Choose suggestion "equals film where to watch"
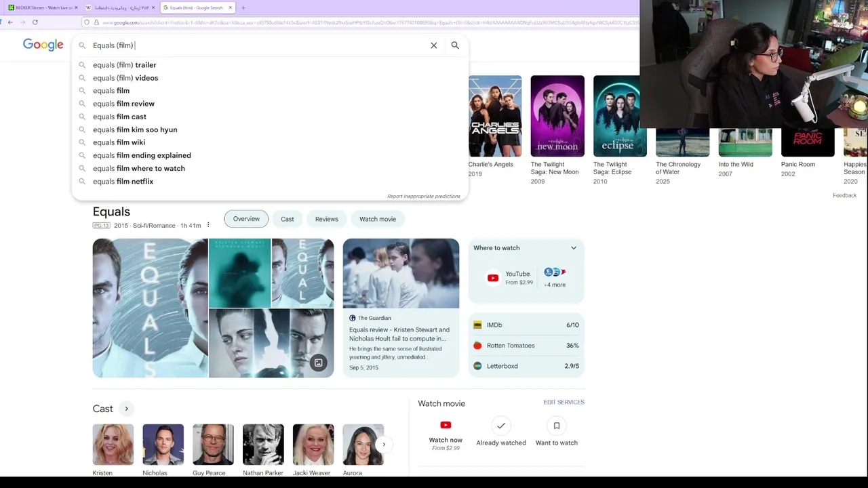This screenshot has width=868, height=488. (x=139, y=168)
